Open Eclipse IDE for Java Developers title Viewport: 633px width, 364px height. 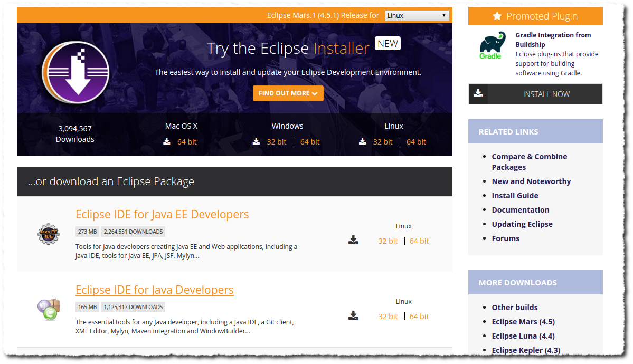[x=155, y=290]
